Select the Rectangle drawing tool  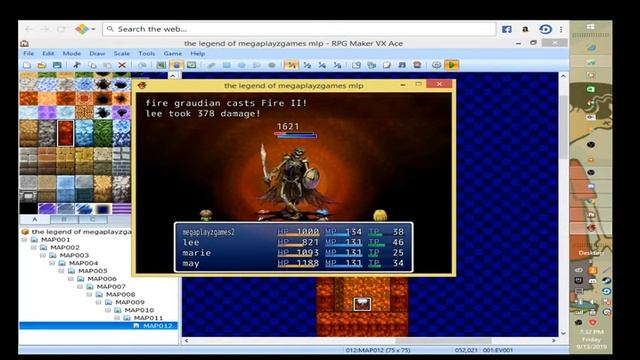227,65
